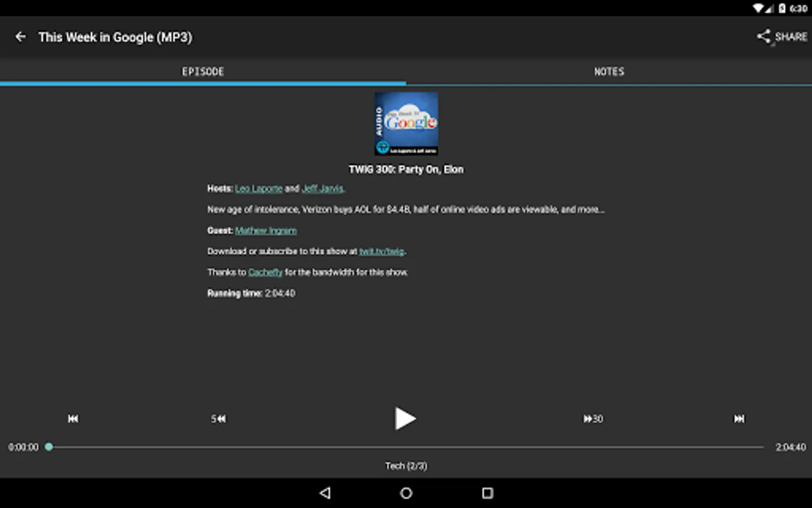
Task: Click the playback seek bar handle
Action: click(49, 447)
